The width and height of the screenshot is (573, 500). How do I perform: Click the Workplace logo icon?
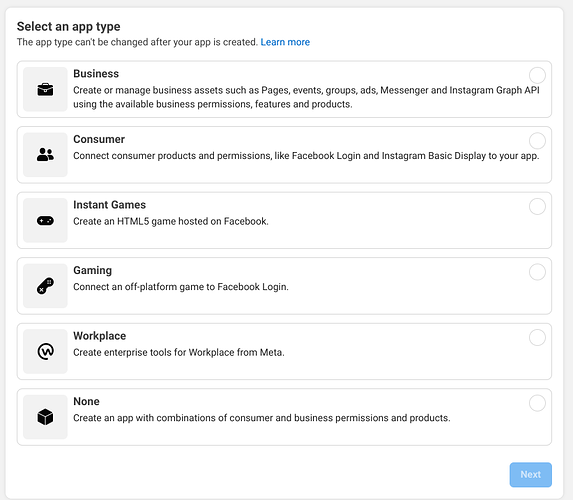point(46,351)
